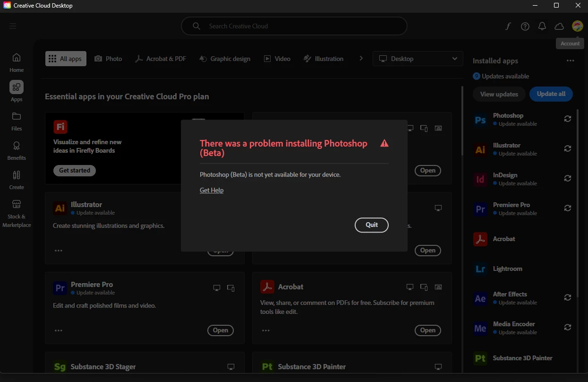The height and width of the screenshot is (382, 588).
Task: Open three-dot menu on Acrobat card
Action: [266, 330]
